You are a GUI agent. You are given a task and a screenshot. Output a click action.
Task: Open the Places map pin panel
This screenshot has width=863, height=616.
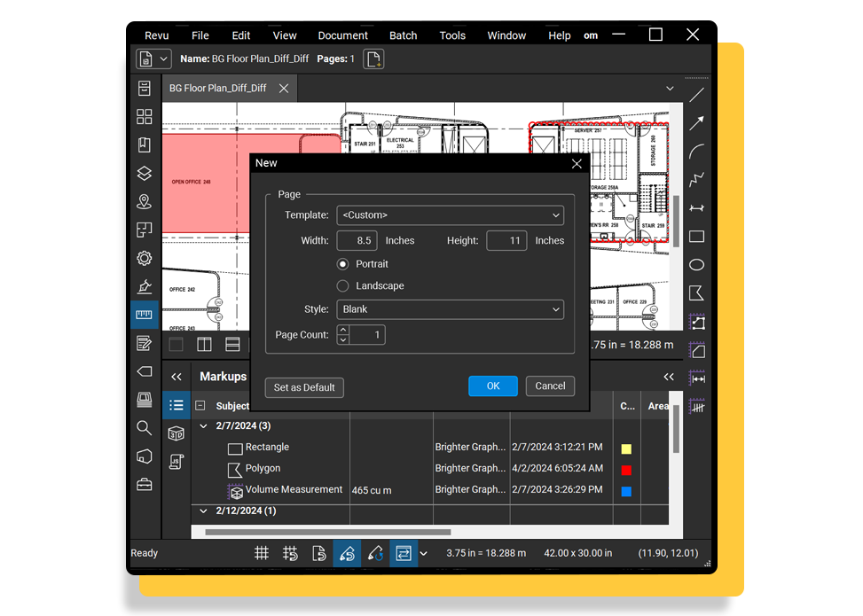(145, 201)
